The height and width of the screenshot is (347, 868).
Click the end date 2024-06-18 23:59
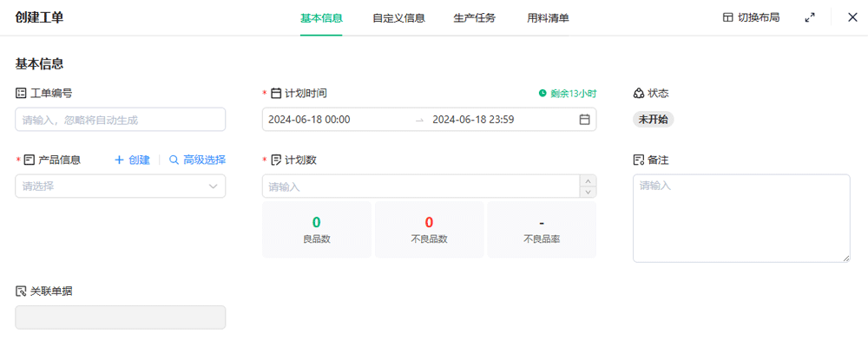473,119
